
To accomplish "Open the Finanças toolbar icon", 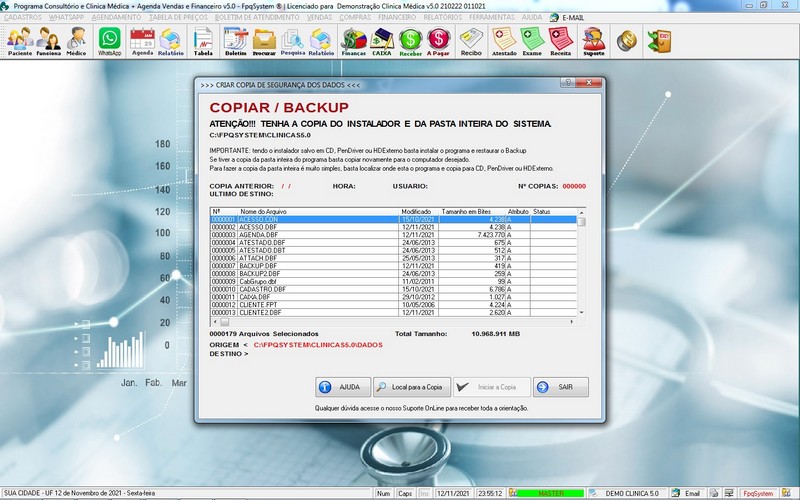I will (354, 41).
